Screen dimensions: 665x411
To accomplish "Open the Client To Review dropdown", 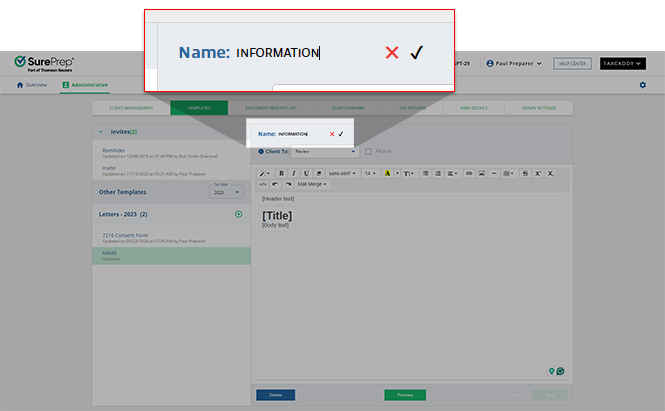I will (325, 151).
